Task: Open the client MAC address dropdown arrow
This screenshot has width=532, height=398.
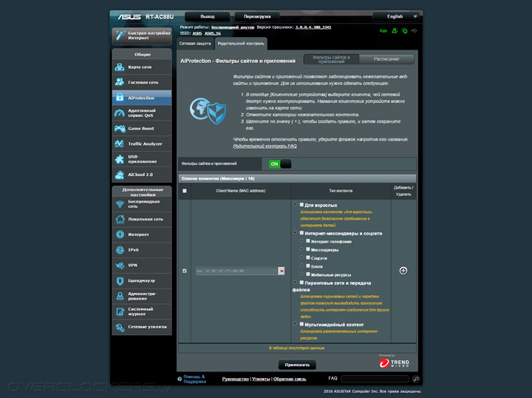Action: click(x=282, y=271)
